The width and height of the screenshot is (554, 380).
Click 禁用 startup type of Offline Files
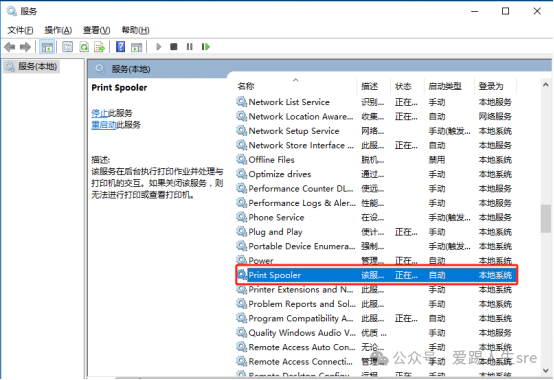(437, 160)
